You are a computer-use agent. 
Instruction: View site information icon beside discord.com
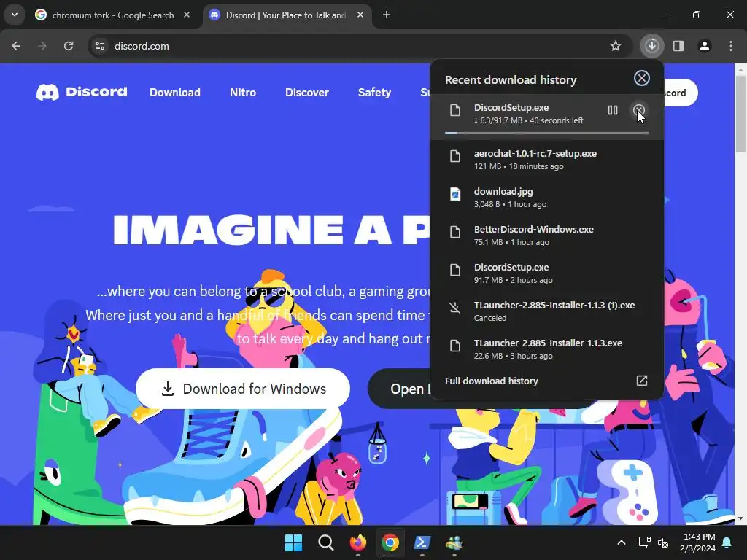100,46
